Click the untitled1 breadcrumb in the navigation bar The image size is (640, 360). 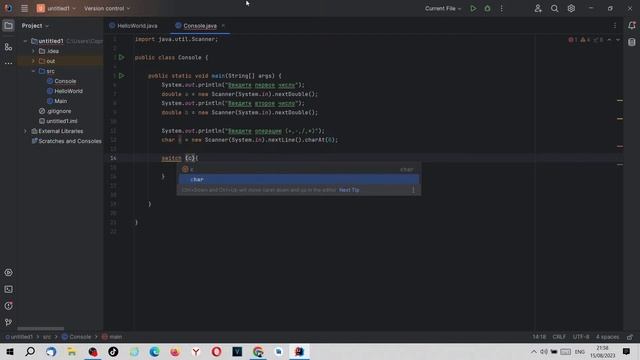(x=19, y=337)
